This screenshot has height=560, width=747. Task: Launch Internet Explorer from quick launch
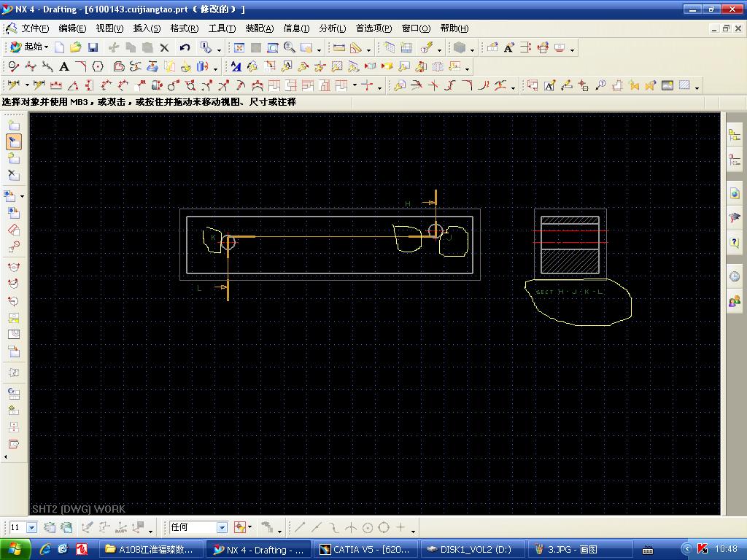[45, 549]
